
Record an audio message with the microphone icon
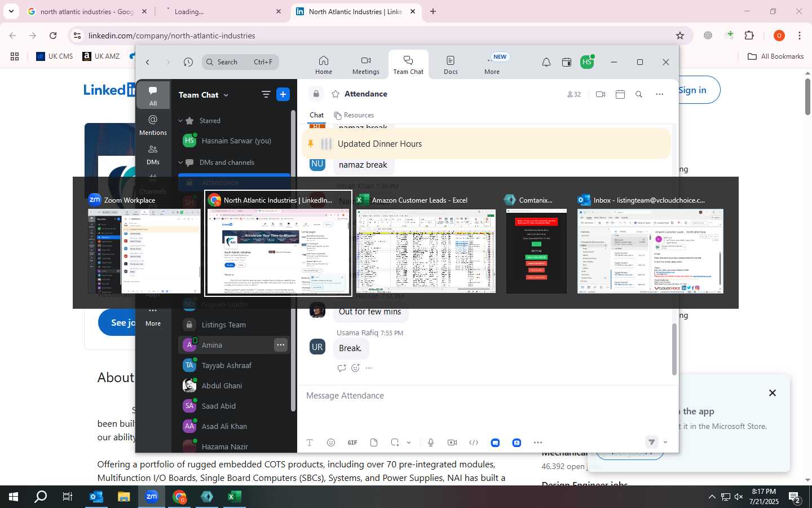point(431,443)
